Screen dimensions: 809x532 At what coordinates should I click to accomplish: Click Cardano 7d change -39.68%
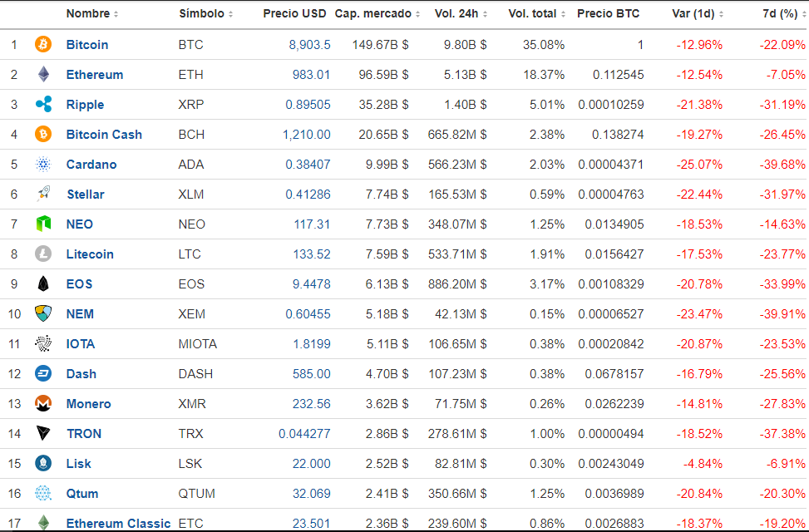(x=782, y=165)
